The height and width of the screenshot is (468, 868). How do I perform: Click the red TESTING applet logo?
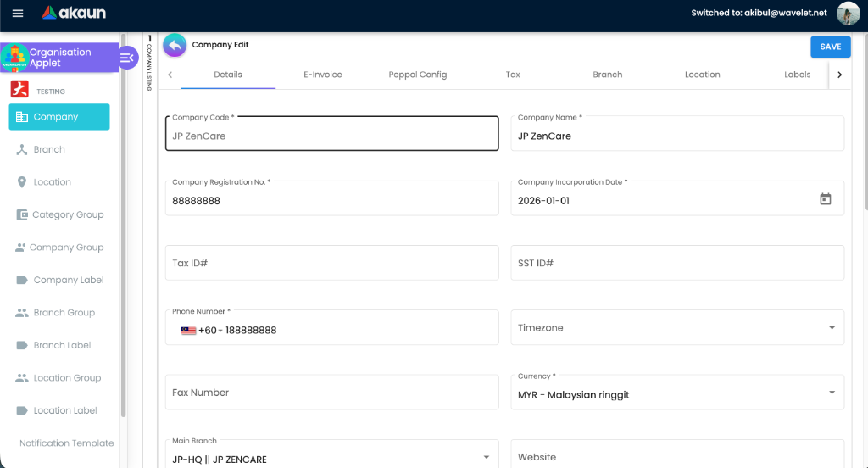(x=19, y=89)
